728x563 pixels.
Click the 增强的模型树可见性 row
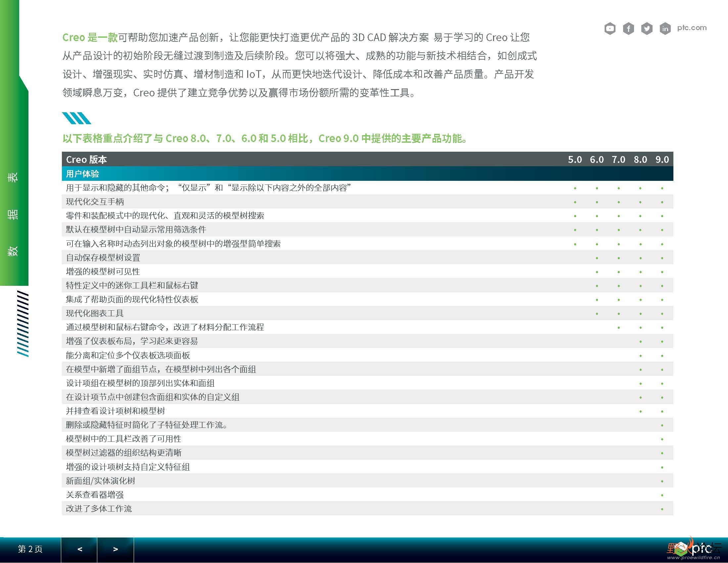[367, 272]
